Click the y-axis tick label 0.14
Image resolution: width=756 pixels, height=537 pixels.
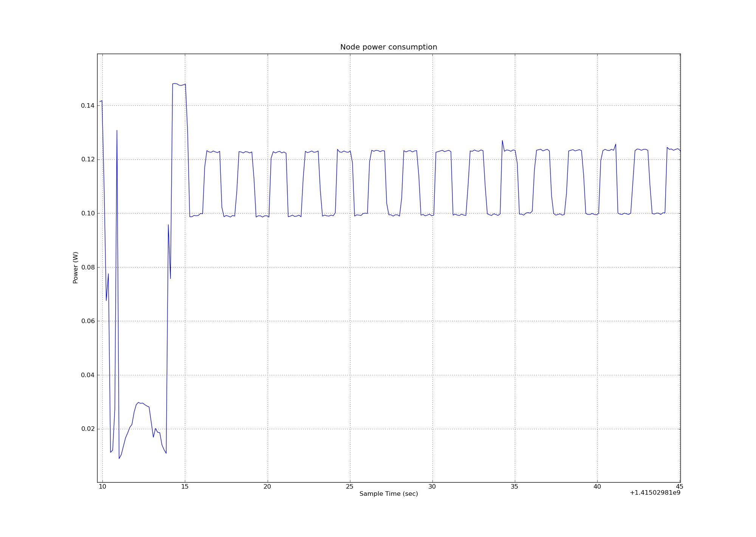point(88,105)
